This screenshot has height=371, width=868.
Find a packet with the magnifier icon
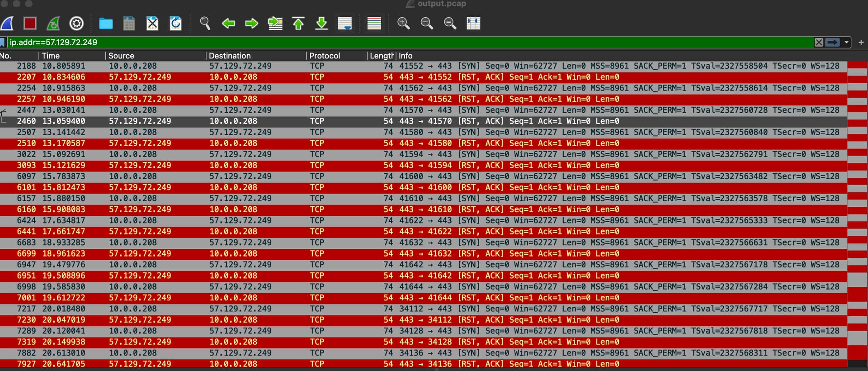click(x=205, y=23)
